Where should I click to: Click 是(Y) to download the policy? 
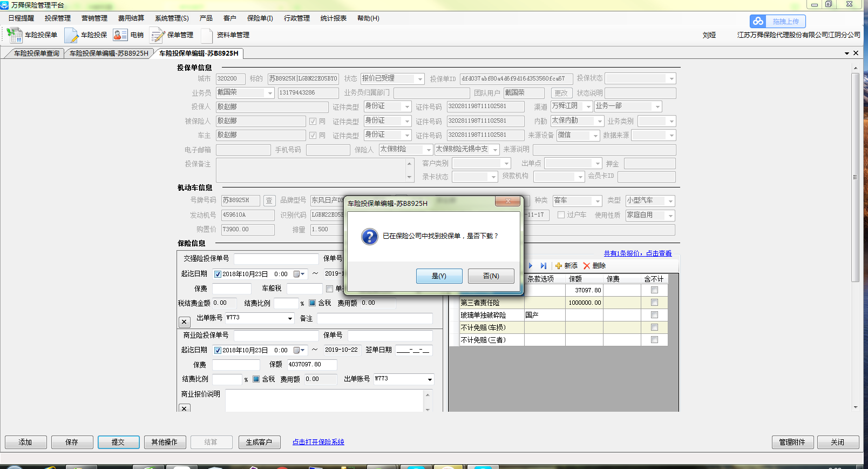click(439, 276)
